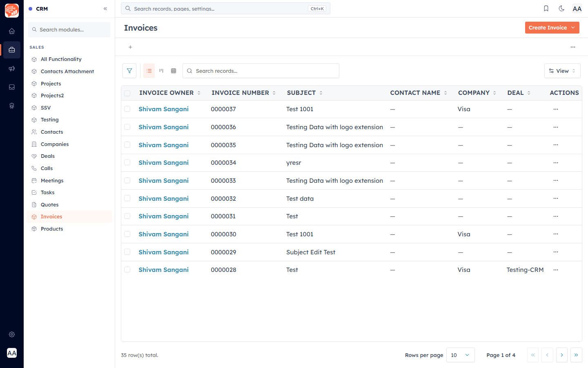Image resolution: width=588 pixels, height=368 pixels.
Task: Click the bookmark icon in the top bar
Action: point(546,9)
